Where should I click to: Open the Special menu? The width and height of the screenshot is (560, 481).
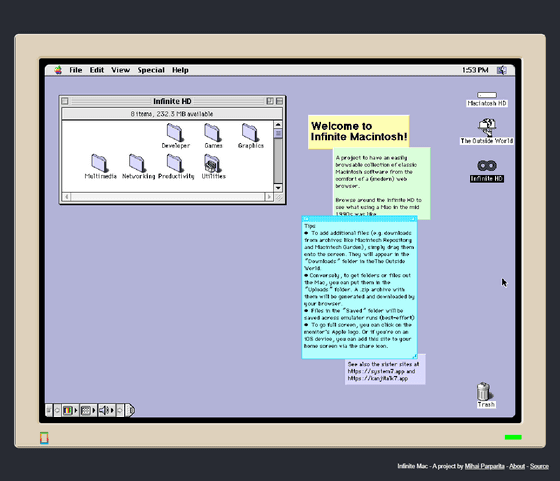click(x=151, y=70)
